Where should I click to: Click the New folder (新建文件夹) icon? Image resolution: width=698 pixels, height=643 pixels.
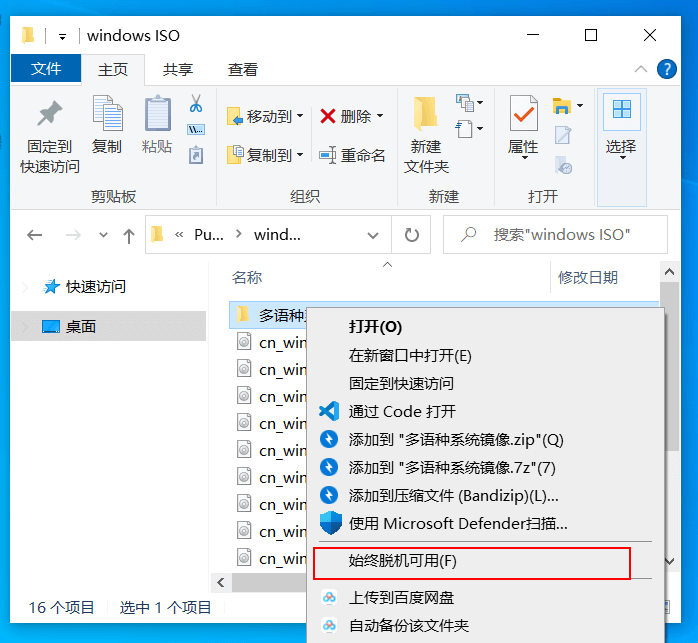[426, 112]
